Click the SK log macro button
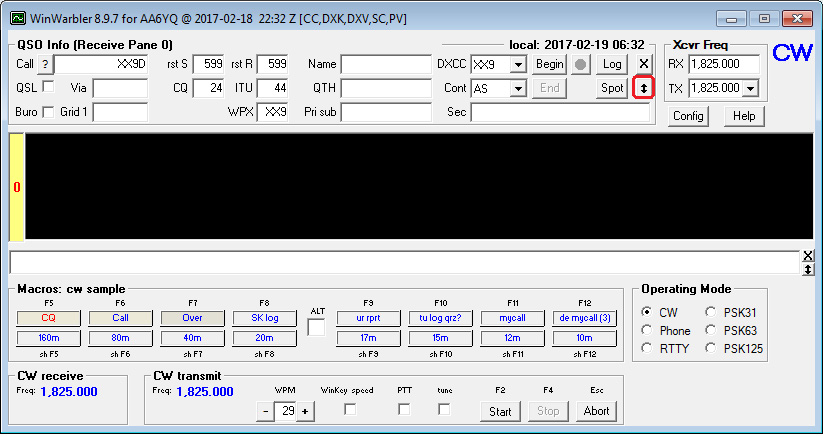Screen dimensions: 823x436 [x=264, y=318]
